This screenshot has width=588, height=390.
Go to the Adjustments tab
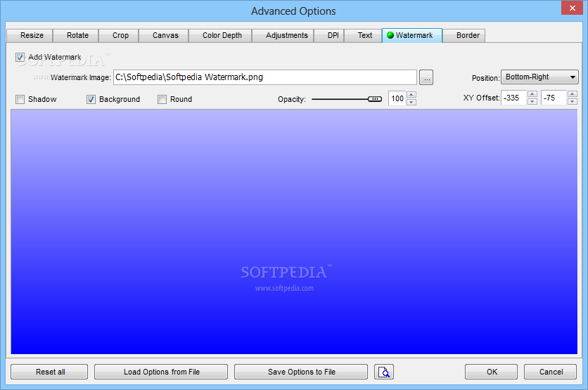[283, 36]
